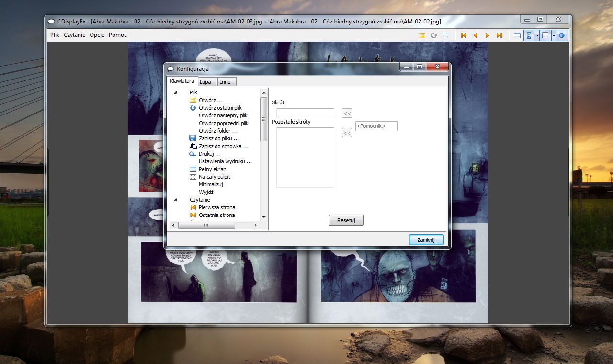Select the Na cały pulpit tree entry

215,177
